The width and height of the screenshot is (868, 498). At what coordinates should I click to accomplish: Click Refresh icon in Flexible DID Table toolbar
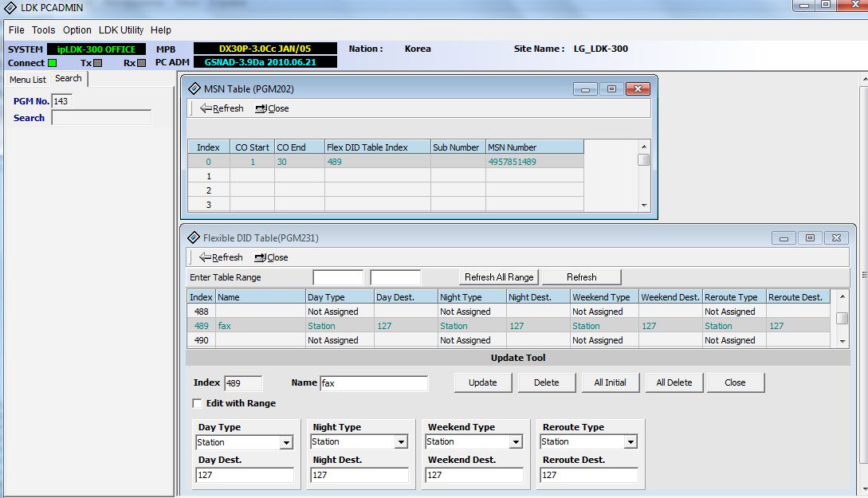(205, 257)
